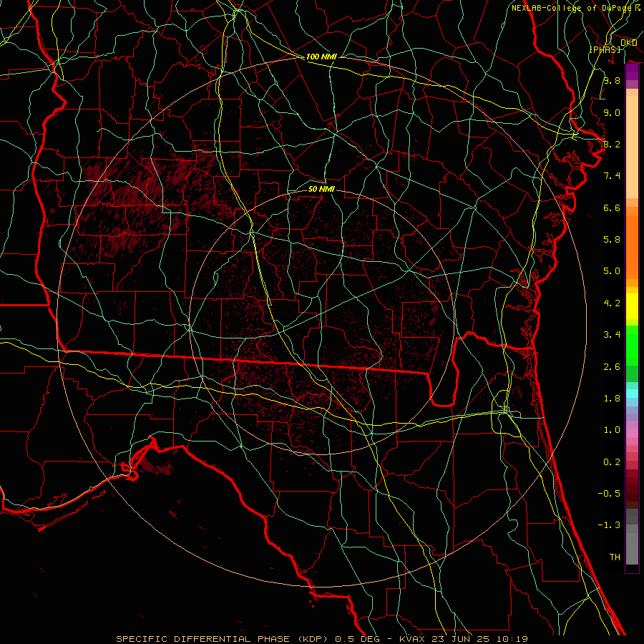Pick the cyan band on the color scale
644x644 pixels.
click(632, 393)
